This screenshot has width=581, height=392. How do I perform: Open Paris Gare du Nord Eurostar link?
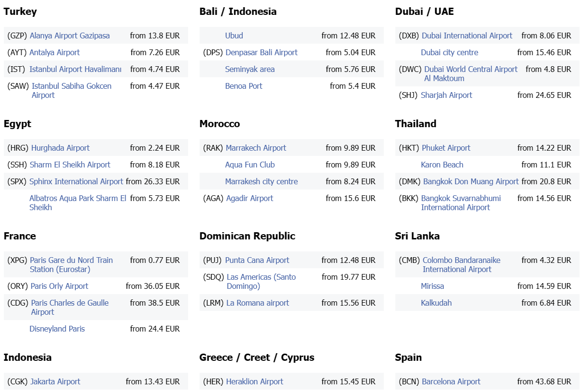(71, 261)
